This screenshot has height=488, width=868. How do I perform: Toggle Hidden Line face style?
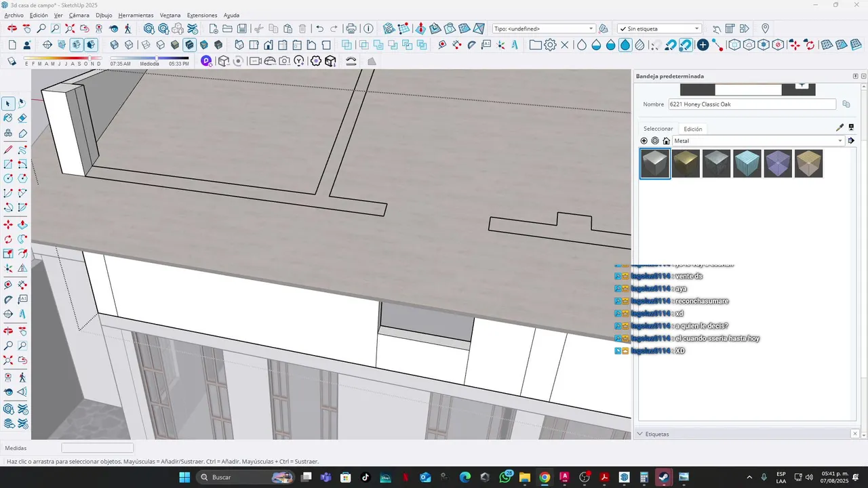coord(160,45)
